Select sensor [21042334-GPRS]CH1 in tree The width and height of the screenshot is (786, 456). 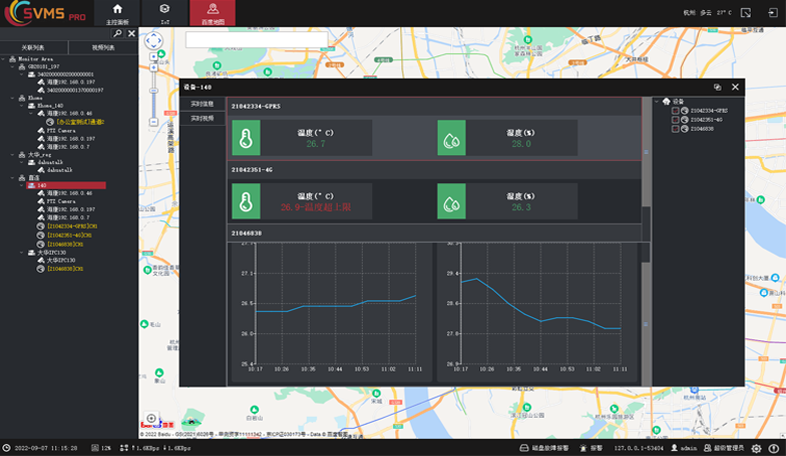[x=69, y=226]
